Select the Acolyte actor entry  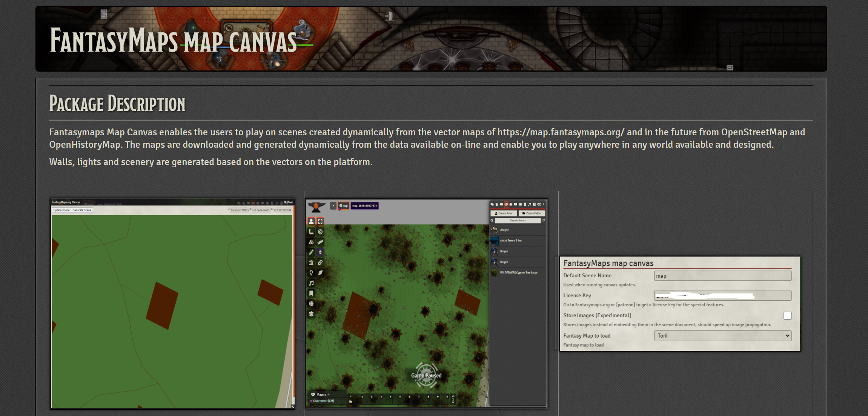point(518,230)
